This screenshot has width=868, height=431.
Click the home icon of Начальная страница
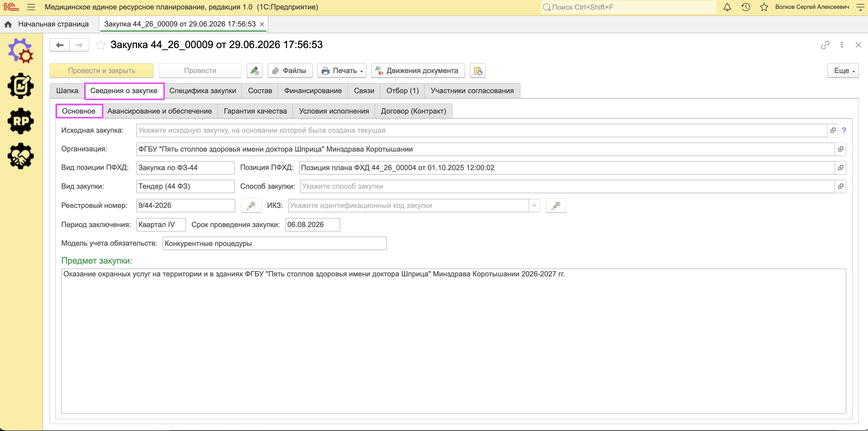pyautogui.click(x=8, y=24)
